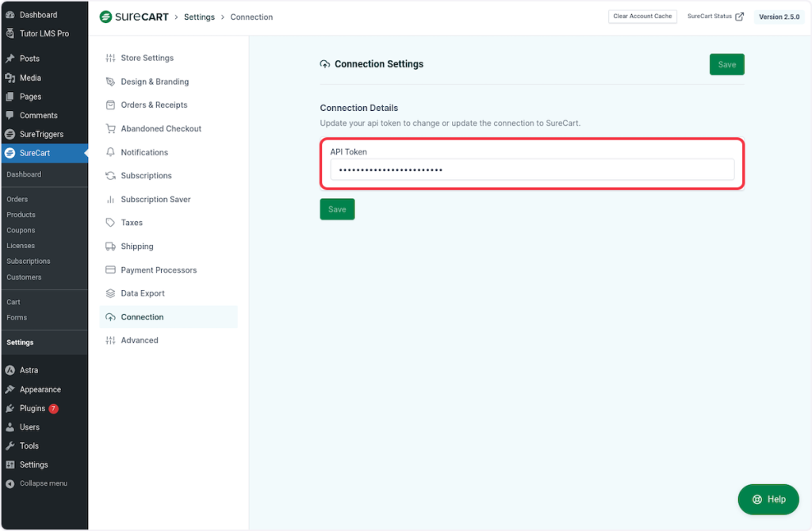
Task: Click the Abandoned Checkout cart icon
Action: point(110,128)
